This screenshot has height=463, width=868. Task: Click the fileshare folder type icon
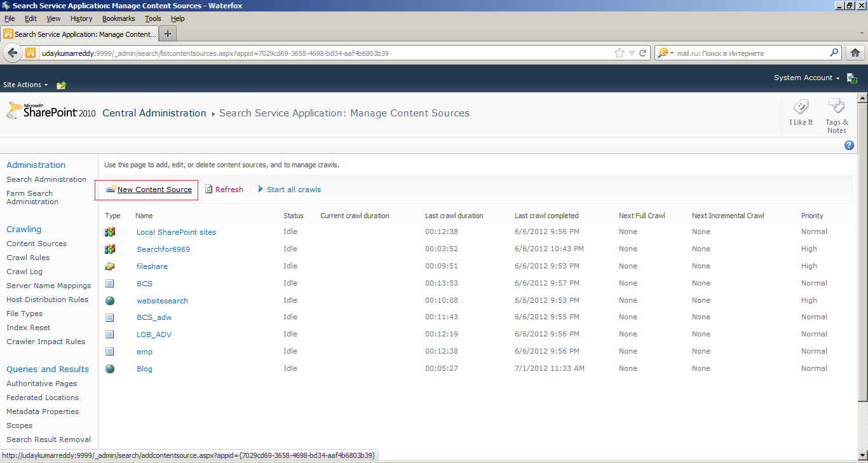[x=110, y=266]
